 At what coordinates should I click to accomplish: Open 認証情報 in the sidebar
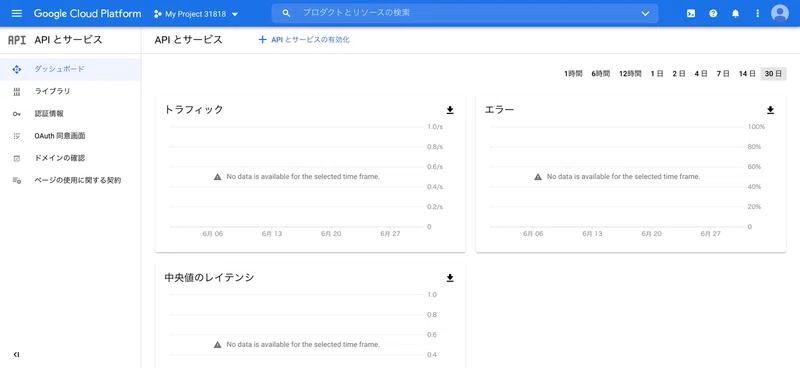pyautogui.click(x=70, y=114)
